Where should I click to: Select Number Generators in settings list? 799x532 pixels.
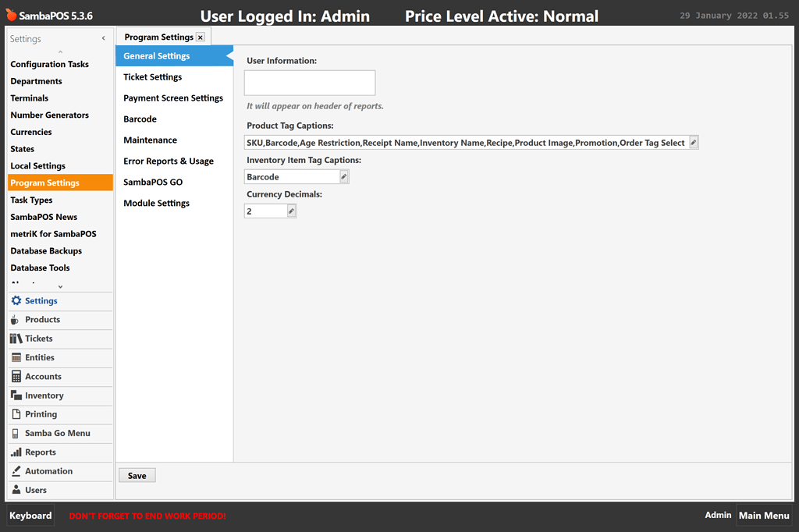point(61,115)
